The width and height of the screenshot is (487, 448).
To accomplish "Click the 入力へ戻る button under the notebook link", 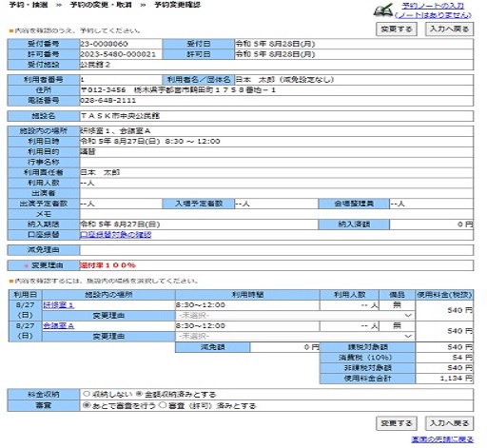I will pyautogui.click(x=449, y=29).
